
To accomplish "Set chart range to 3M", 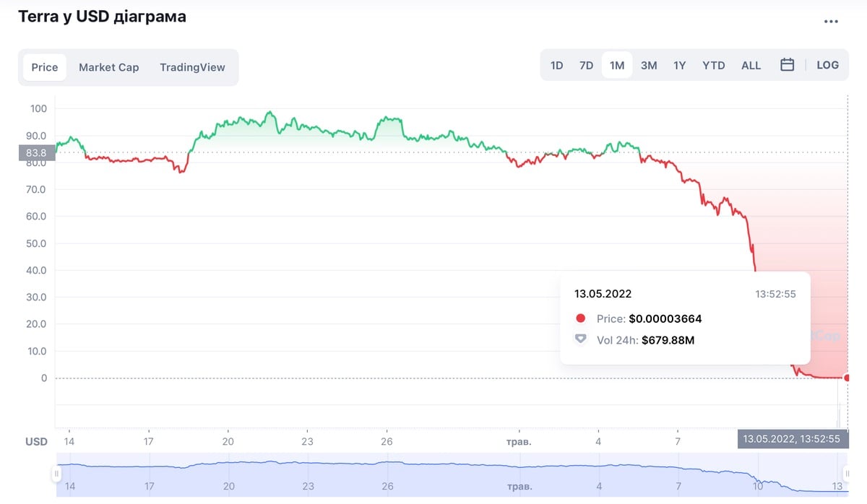I will coord(649,65).
